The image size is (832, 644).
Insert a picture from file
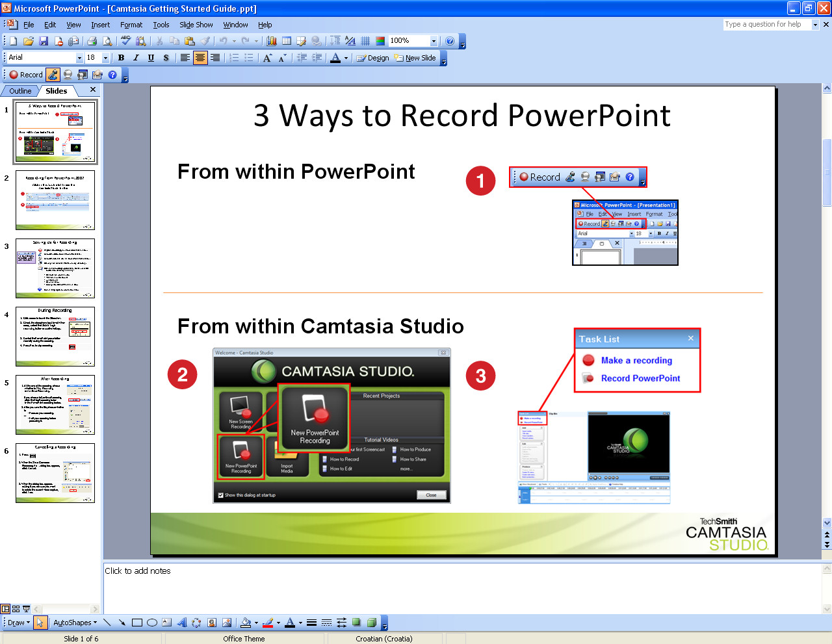point(226,623)
